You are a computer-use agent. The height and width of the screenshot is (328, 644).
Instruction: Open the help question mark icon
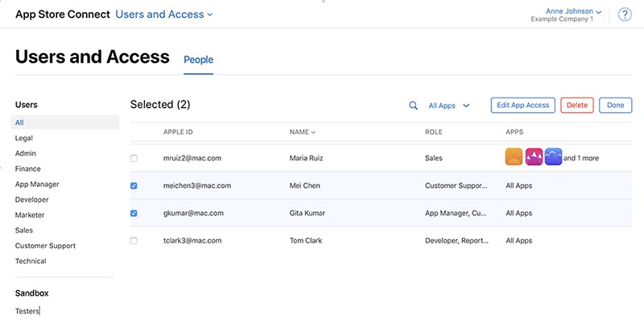coord(625,15)
